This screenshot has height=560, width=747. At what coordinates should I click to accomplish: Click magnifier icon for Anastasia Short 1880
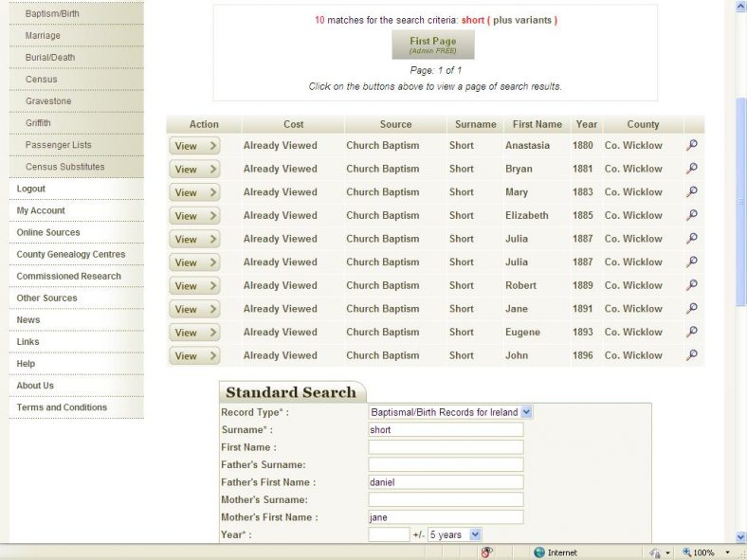point(692,145)
